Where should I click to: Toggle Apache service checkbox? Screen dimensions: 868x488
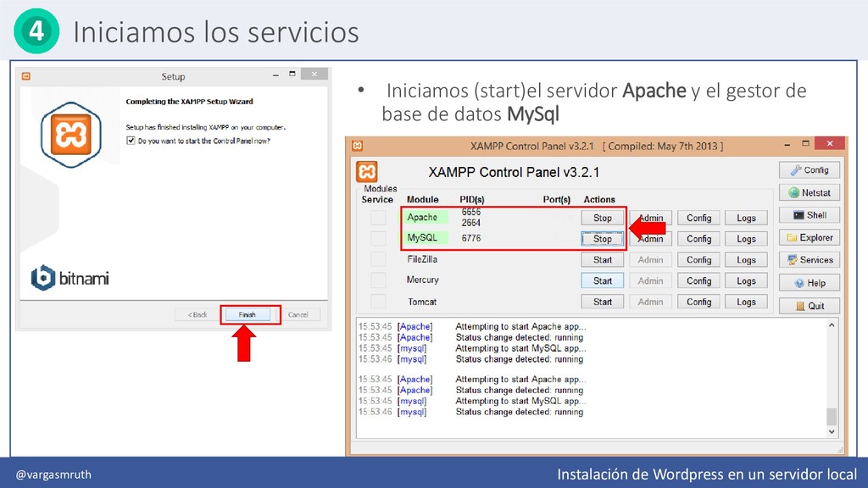pyautogui.click(x=378, y=217)
